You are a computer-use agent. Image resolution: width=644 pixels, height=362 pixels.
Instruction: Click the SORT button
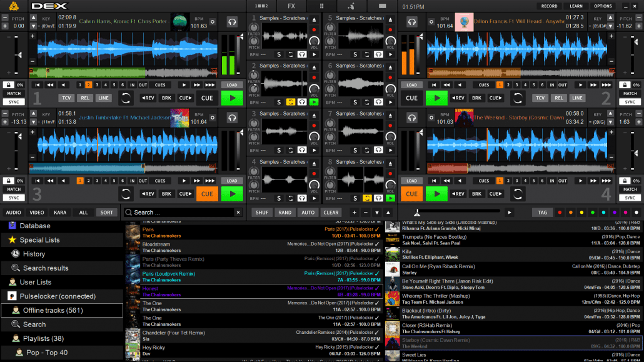106,213
